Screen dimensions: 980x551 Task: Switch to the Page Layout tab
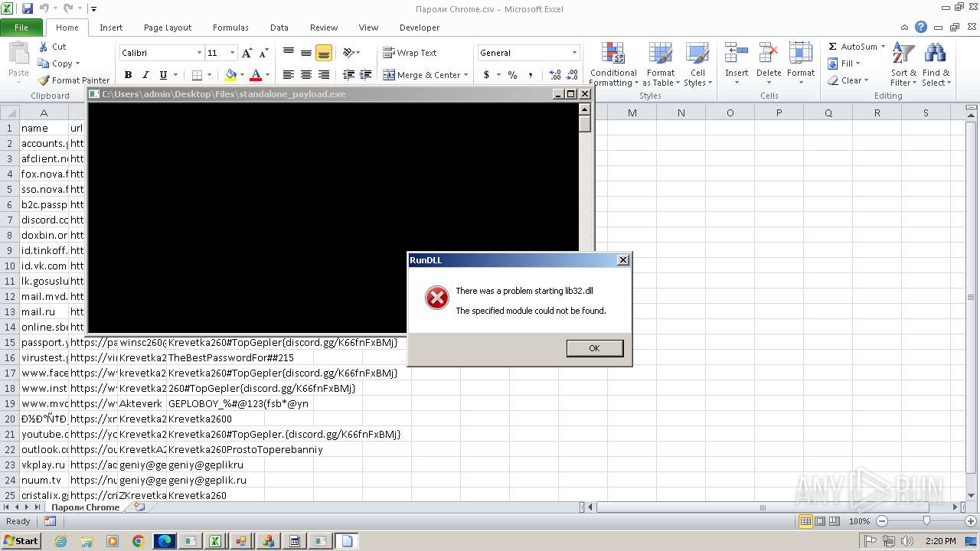coord(168,28)
